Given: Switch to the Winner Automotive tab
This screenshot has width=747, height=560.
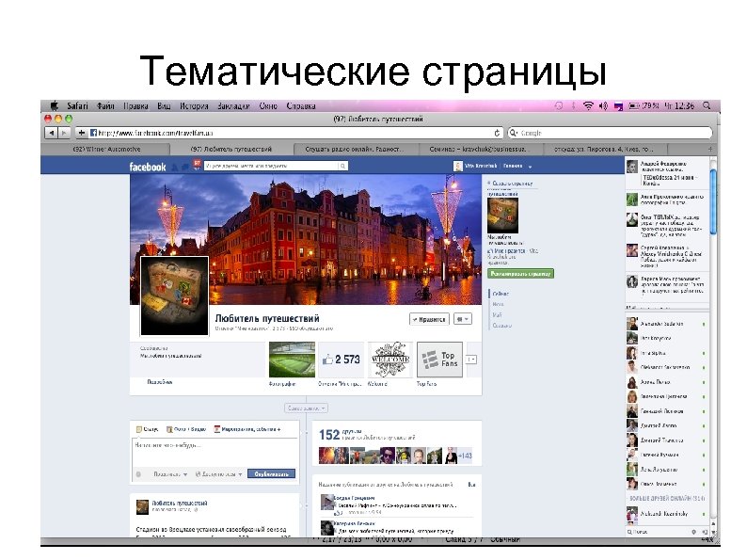Looking at the screenshot, I should pyautogui.click(x=106, y=149).
